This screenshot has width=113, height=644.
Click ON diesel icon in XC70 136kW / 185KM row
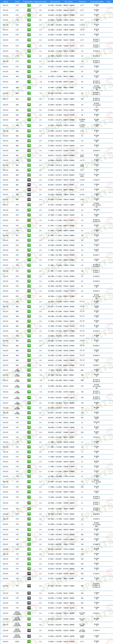coord(29,636)
